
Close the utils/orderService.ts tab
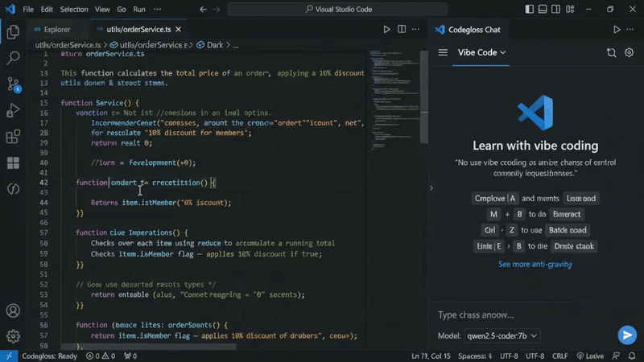[x=178, y=30]
